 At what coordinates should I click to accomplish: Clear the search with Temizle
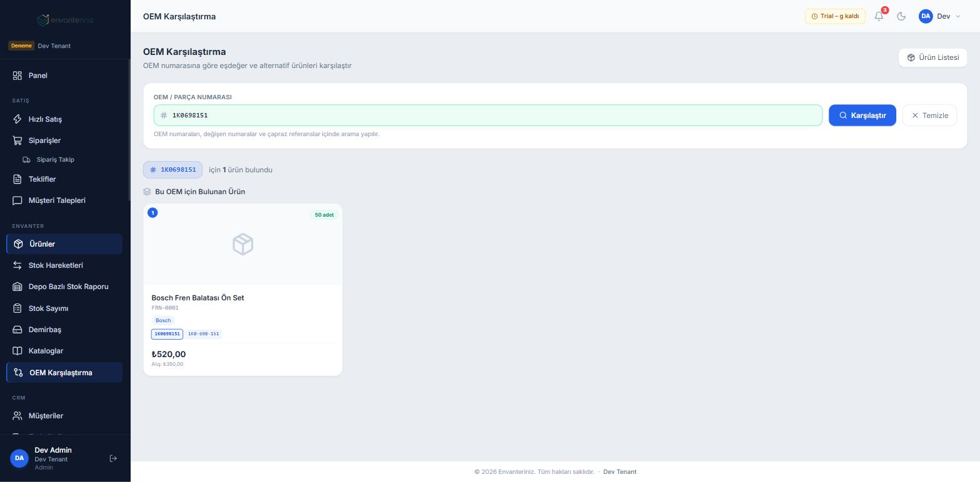(x=929, y=116)
